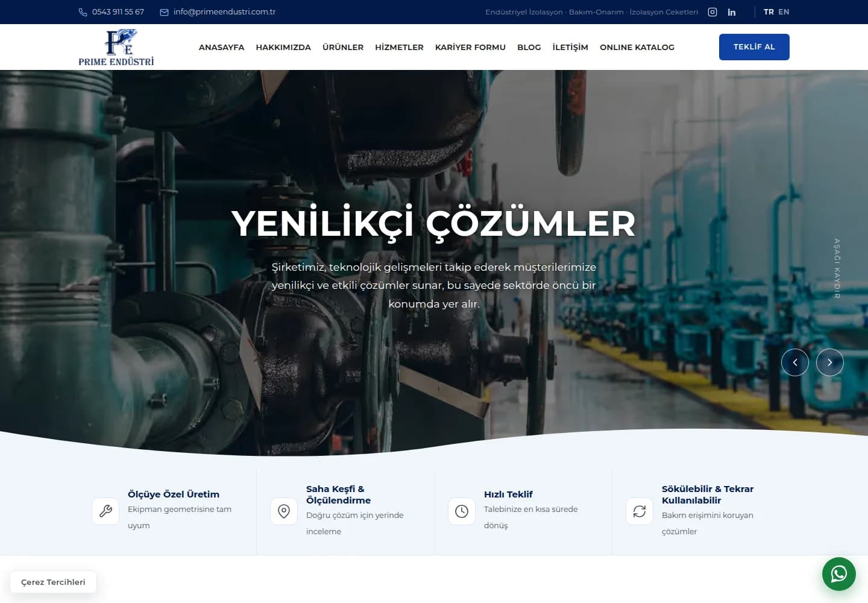Screen dimensions: 868x603
Task: Click the Prime Endüstri logo
Action: pyautogui.click(x=116, y=47)
